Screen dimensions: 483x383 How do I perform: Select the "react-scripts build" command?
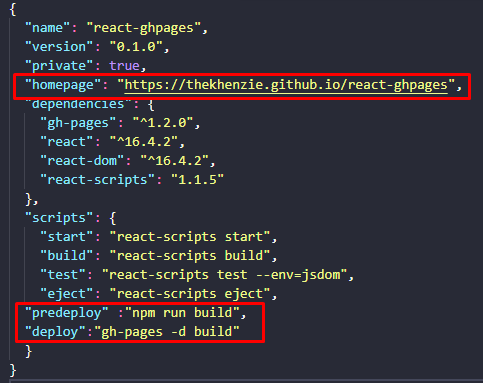pos(190,256)
